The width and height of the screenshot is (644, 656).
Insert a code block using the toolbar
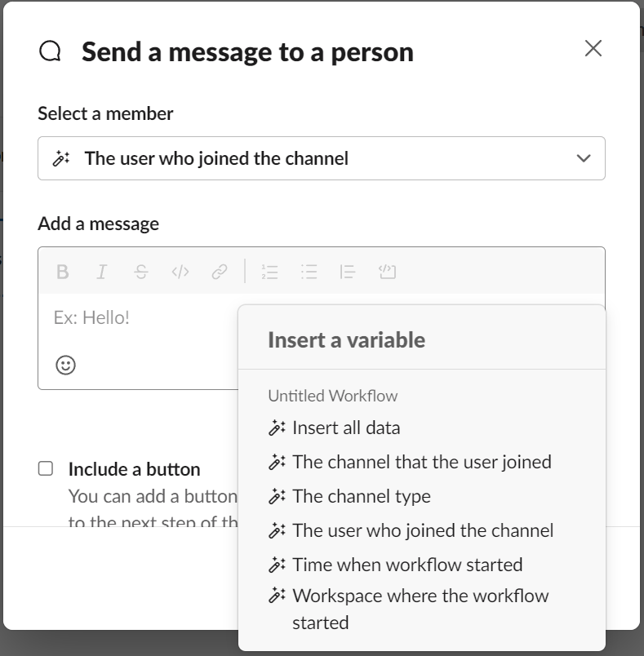click(x=386, y=271)
